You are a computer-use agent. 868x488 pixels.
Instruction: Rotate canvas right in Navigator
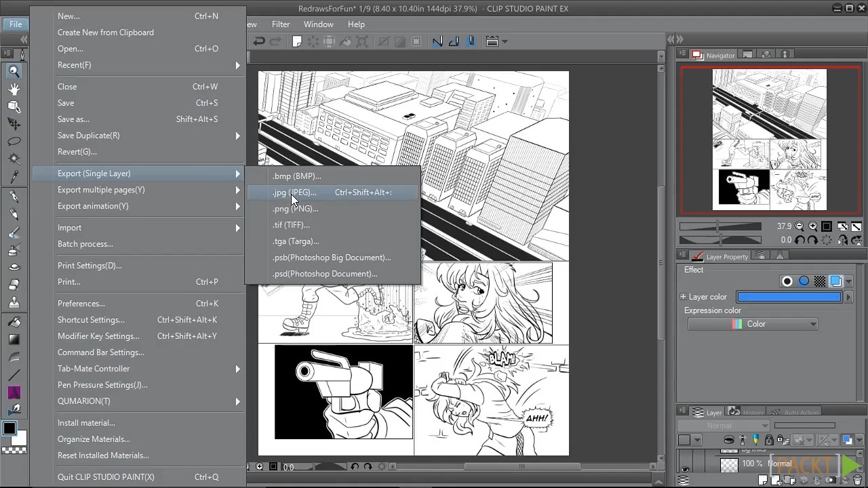click(x=813, y=240)
